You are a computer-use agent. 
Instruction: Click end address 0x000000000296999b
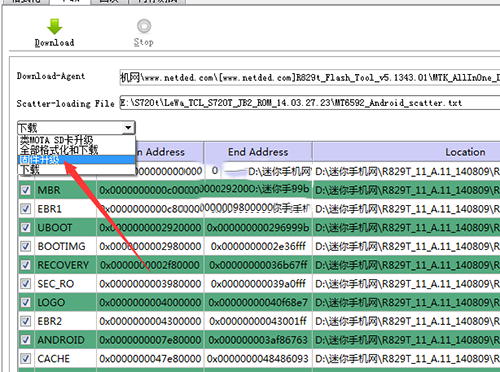tap(258, 227)
